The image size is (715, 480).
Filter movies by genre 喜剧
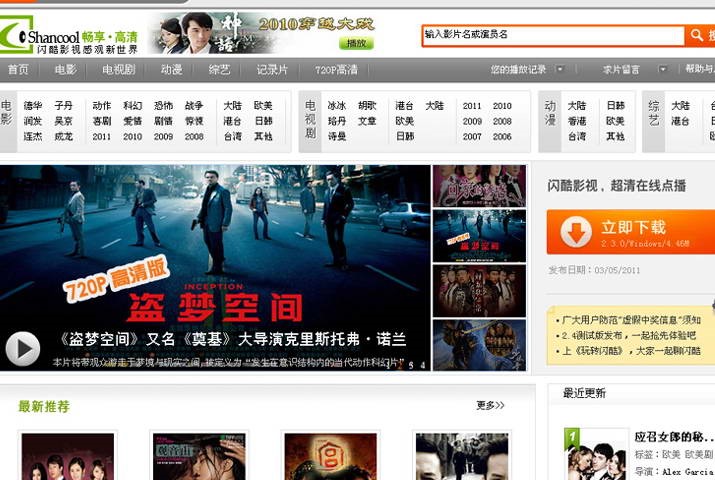pos(102,121)
